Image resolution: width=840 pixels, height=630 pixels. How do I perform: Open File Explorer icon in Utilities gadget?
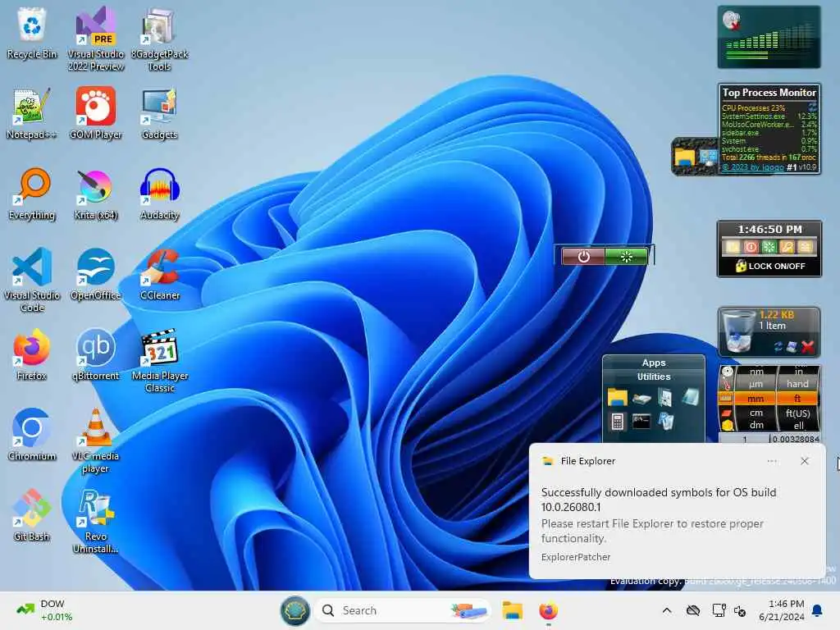[x=617, y=398]
